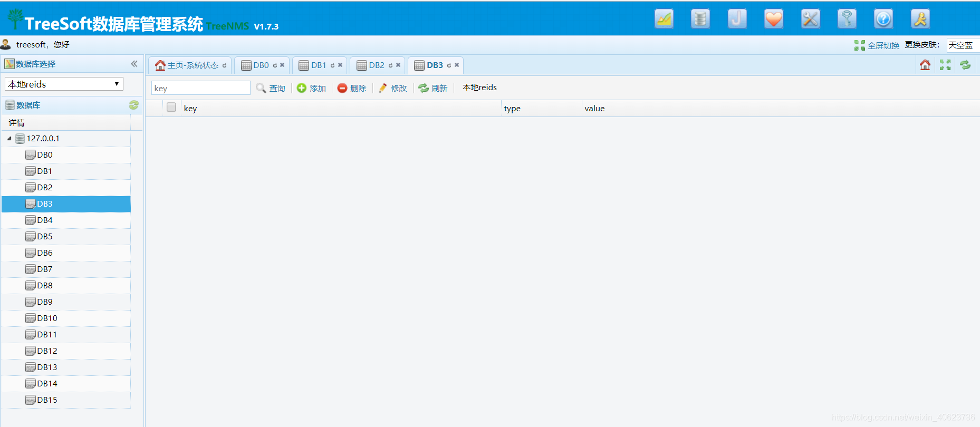Screen dimensions: 980x427
Task: Open the 更换皮肤 skin dropdown showing 天空蓝
Action: pyautogui.click(x=963, y=45)
